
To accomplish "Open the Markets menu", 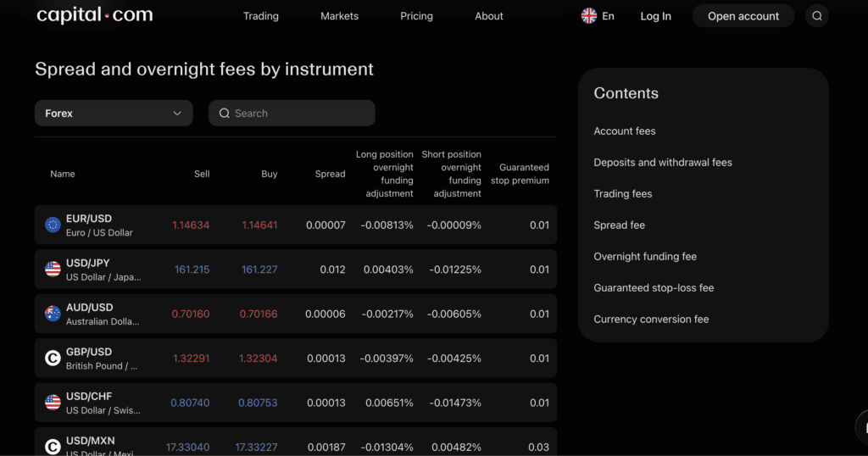I will pyautogui.click(x=339, y=16).
